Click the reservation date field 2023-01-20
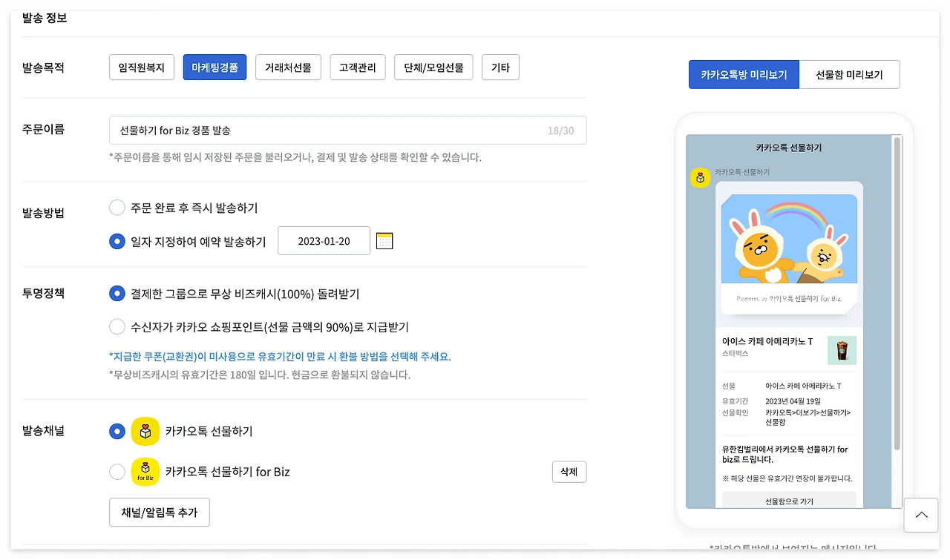The width and height of the screenshot is (950, 560). 324,241
